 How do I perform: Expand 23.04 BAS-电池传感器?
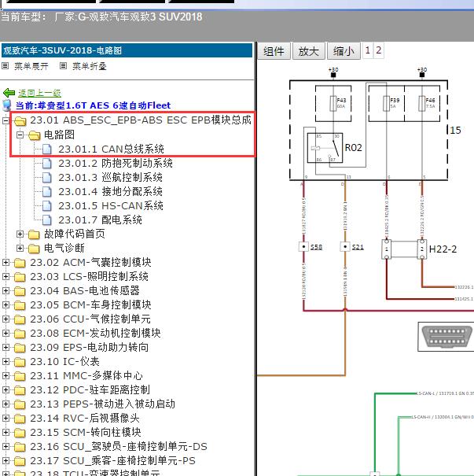pyautogui.click(x=6, y=291)
